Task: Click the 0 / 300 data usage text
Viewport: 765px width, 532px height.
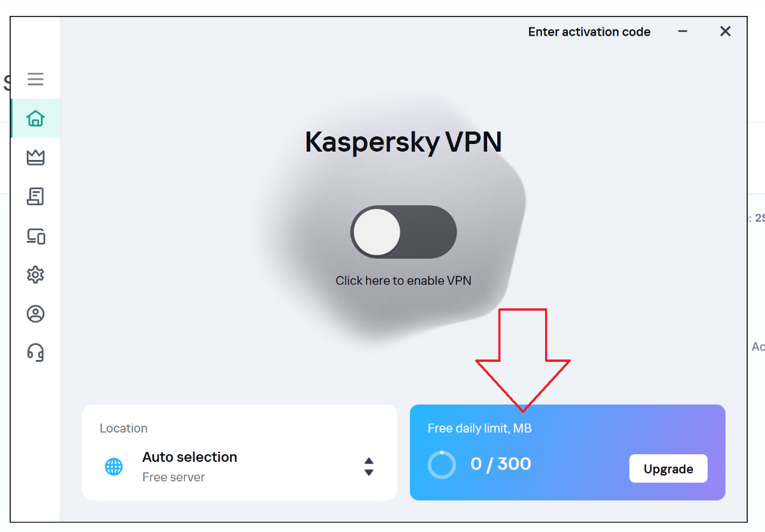Action: coord(500,464)
